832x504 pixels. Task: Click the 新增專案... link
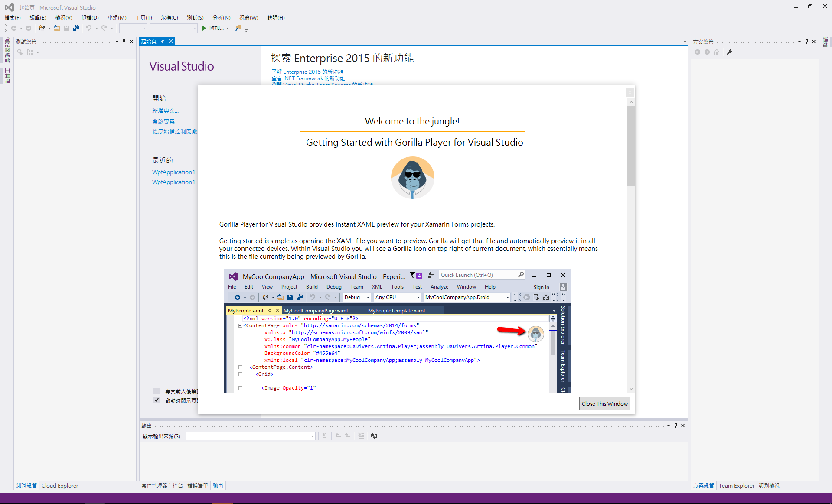pyautogui.click(x=165, y=111)
